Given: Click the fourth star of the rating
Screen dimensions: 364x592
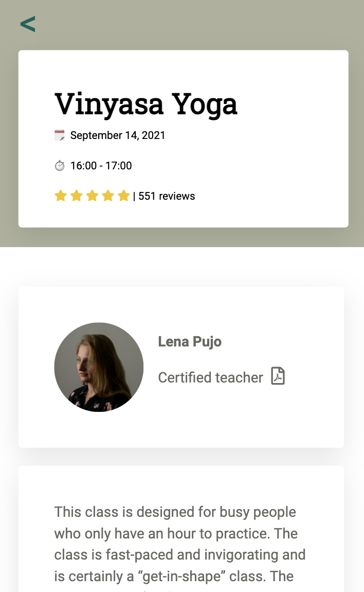Looking at the screenshot, I should tap(108, 195).
